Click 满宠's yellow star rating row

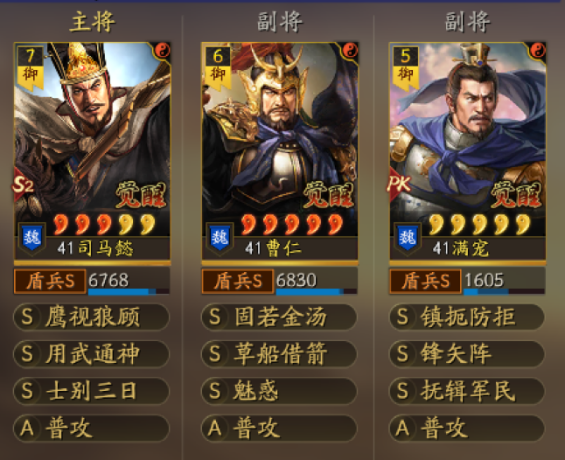480,224
